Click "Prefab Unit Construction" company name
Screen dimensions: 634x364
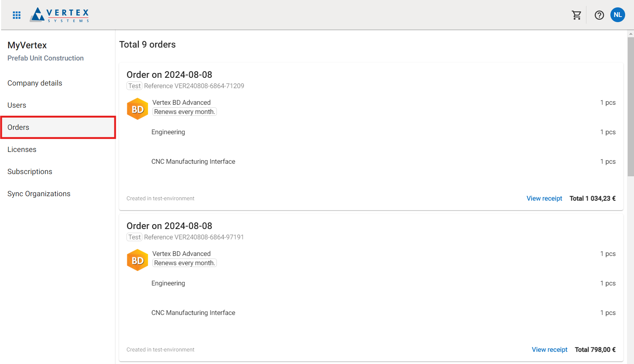click(46, 58)
